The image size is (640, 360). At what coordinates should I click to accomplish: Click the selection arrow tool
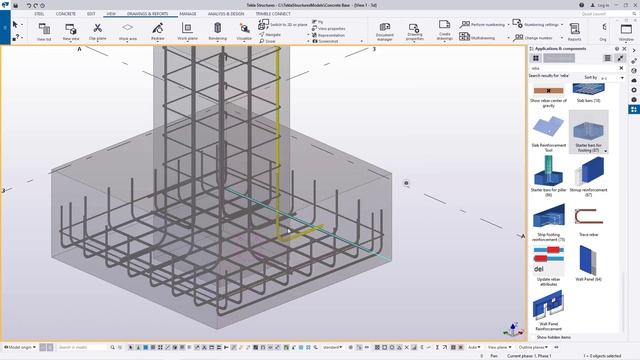pos(15,24)
